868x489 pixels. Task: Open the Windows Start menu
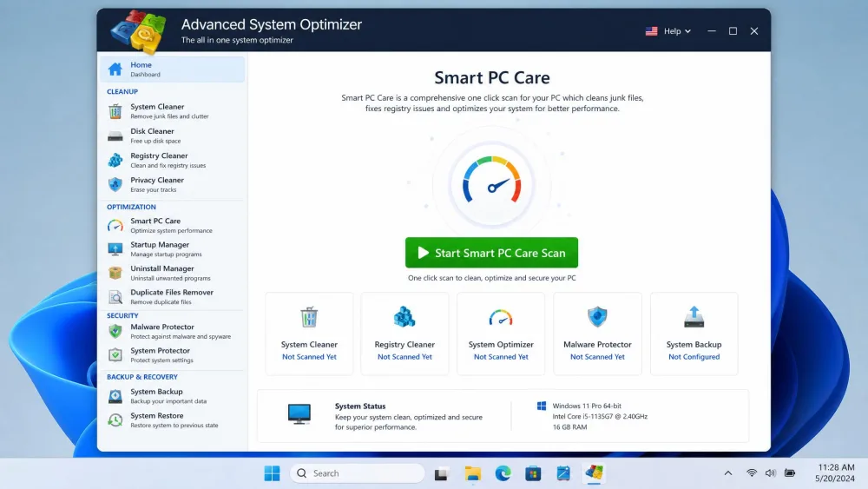[272, 473]
